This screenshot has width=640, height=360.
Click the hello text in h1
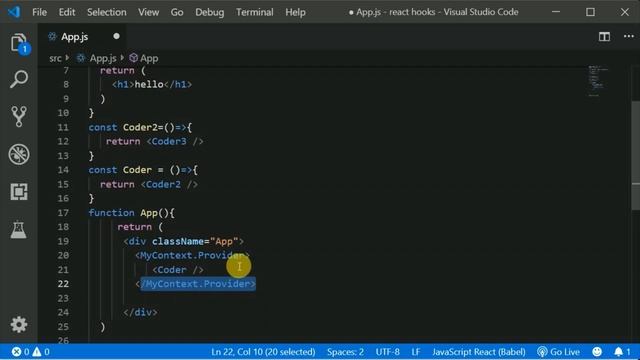149,84
